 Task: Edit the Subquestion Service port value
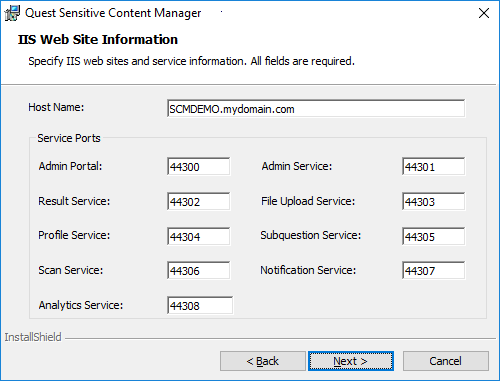(433, 236)
